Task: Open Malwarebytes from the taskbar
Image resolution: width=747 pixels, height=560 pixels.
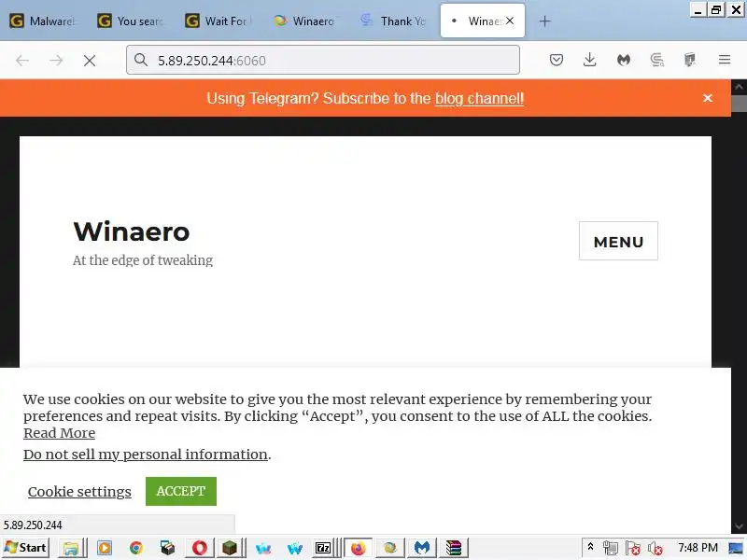Action: [422, 548]
